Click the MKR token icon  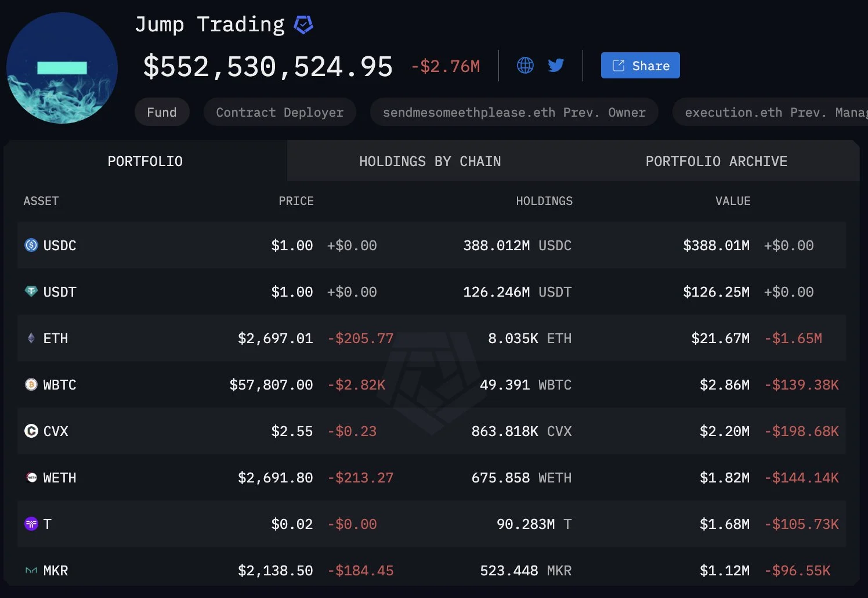[x=31, y=571]
